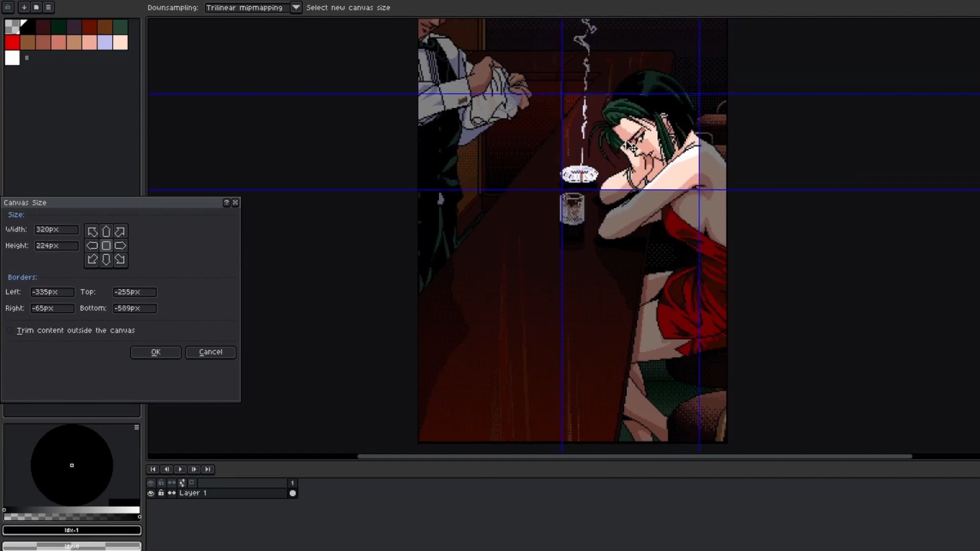The height and width of the screenshot is (551, 980).
Task: Pick the bright red palette swatch
Action: pyautogui.click(x=12, y=42)
